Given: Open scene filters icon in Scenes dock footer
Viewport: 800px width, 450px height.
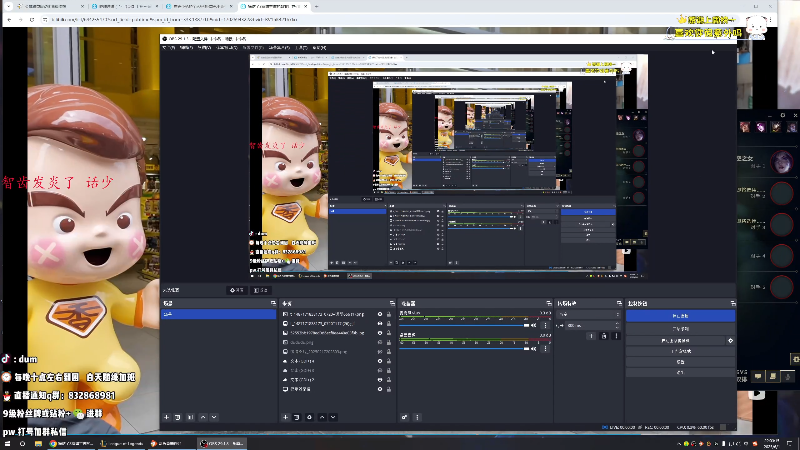Looking at the screenshot, I should point(190,417).
